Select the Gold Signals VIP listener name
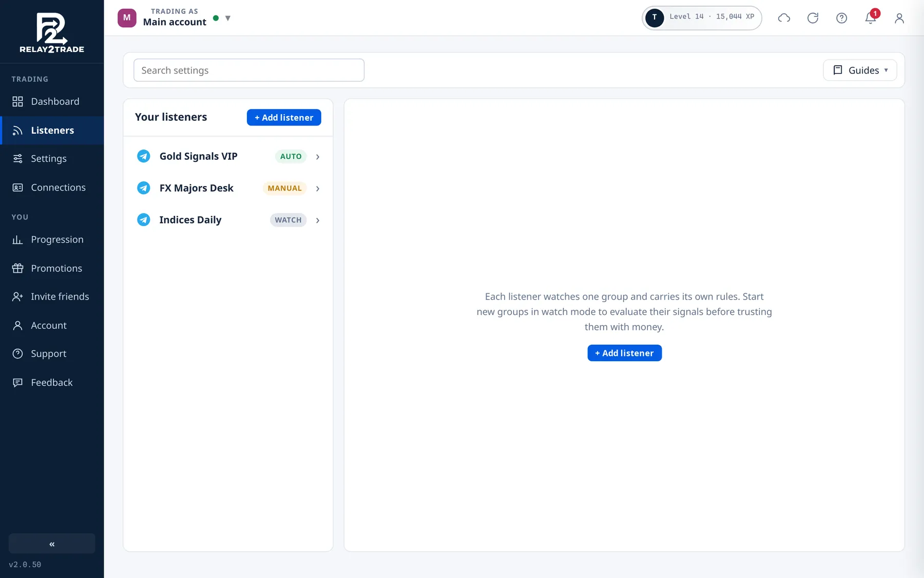 point(198,156)
